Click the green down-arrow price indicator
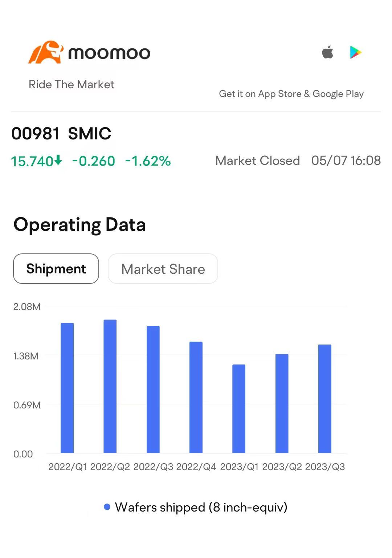This screenshot has height=558, width=392. 58,160
